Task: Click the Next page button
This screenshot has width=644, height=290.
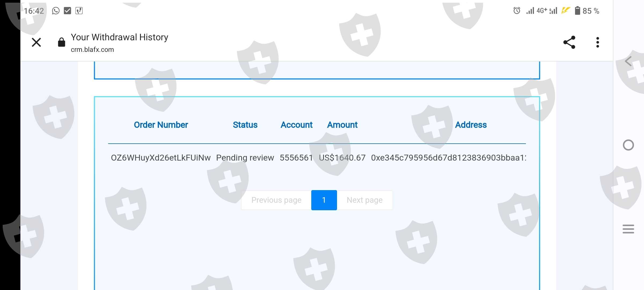Action: (x=364, y=200)
